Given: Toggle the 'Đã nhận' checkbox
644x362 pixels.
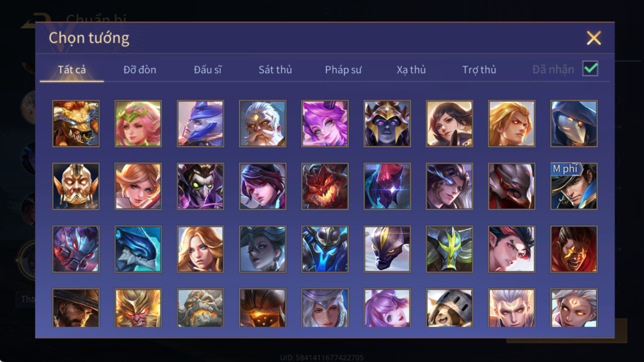Looking at the screenshot, I should pos(590,69).
